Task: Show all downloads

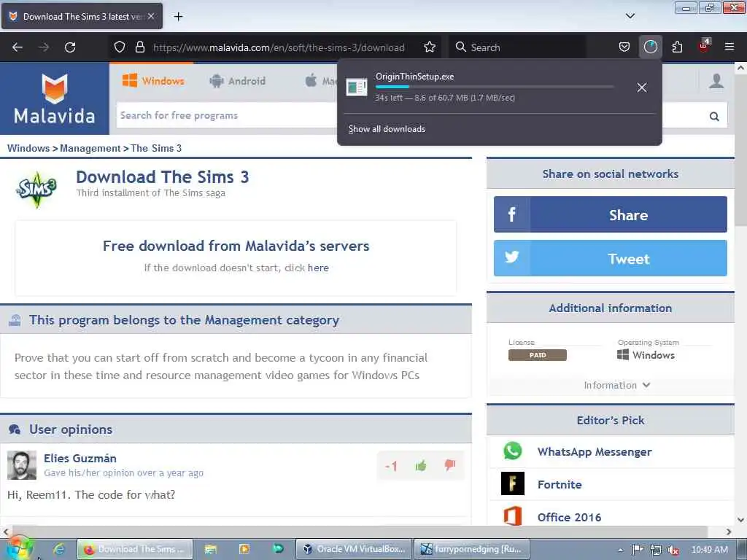Action: pyautogui.click(x=387, y=129)
